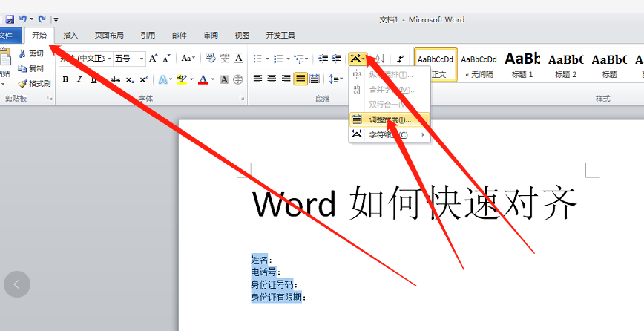This screenshot has width=644, height=331.
Task: Insert a bulleted list
Action: tap(257, 59)
